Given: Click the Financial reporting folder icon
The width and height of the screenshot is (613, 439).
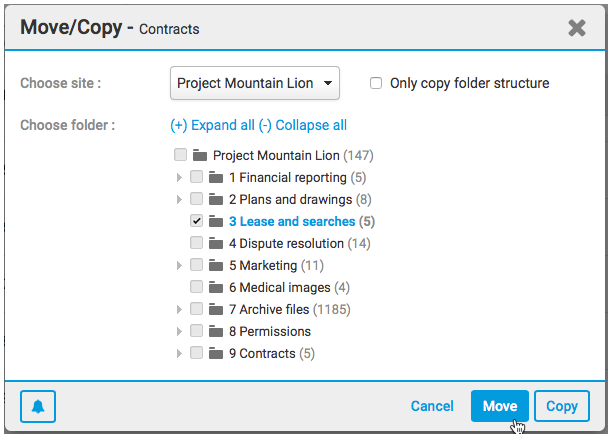Looking at the screenshot, I should click(215, 178).
